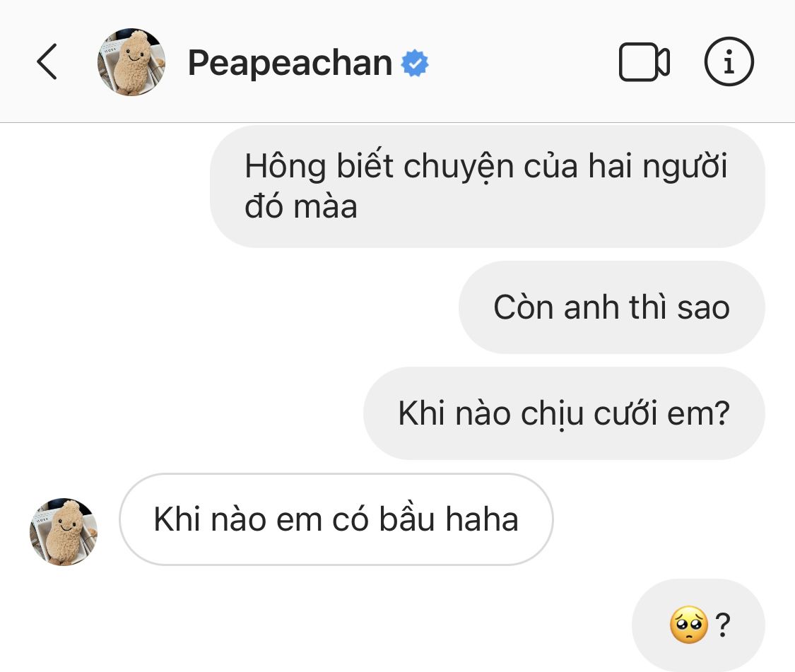Select the pleading emoji message bubble
The image size is (795, 672).
tap(698, 625)
